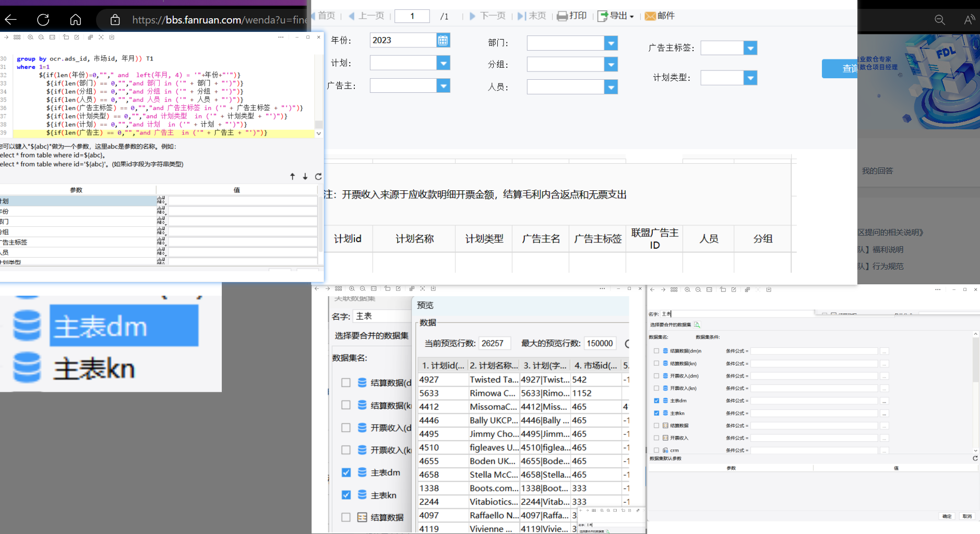
Task: Zoom in on the SQL code viewer
Action: (30, 37)
